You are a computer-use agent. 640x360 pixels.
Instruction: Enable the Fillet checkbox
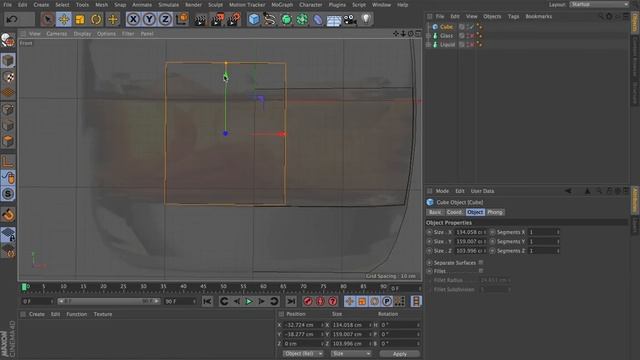pos(481,271)
